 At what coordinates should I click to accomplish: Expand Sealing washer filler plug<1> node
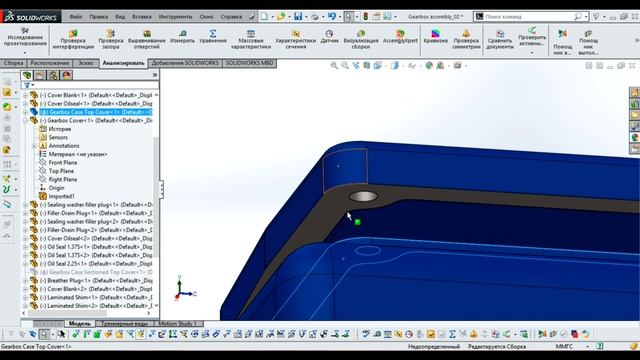(x=26, y=205)
